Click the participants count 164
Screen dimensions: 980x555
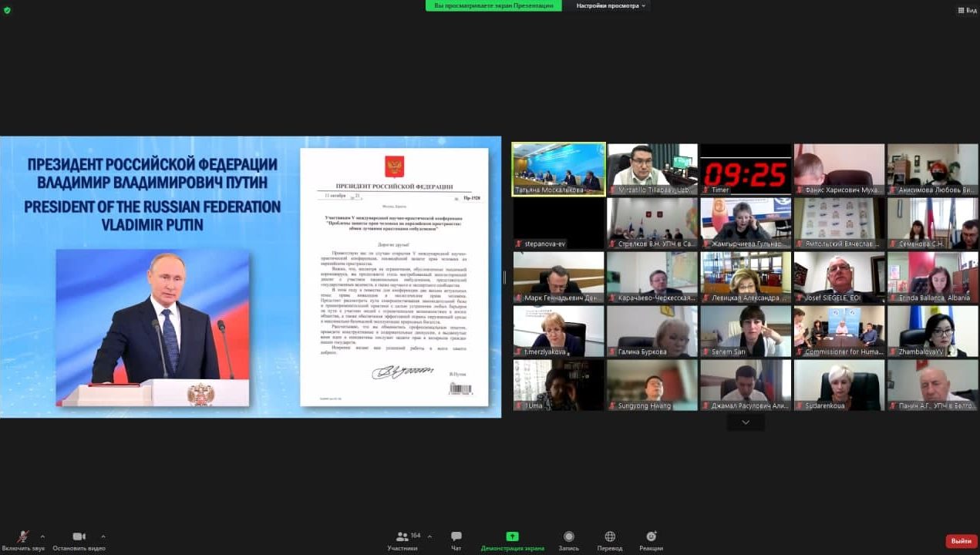pos(416,536)
